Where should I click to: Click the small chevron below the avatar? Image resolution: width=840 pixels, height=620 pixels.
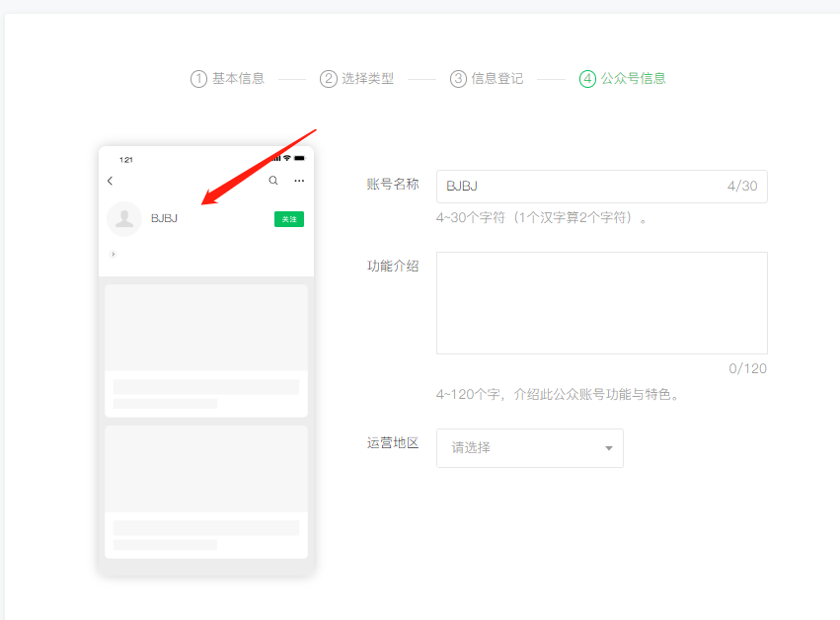coord(113,255)
